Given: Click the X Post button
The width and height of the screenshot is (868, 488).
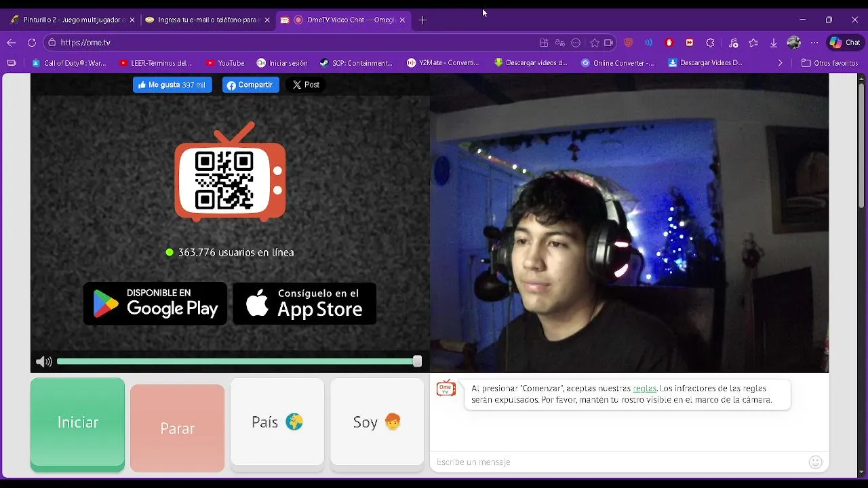Looking at the screenshot, I should pyautogui.click(x=306, y=85).
